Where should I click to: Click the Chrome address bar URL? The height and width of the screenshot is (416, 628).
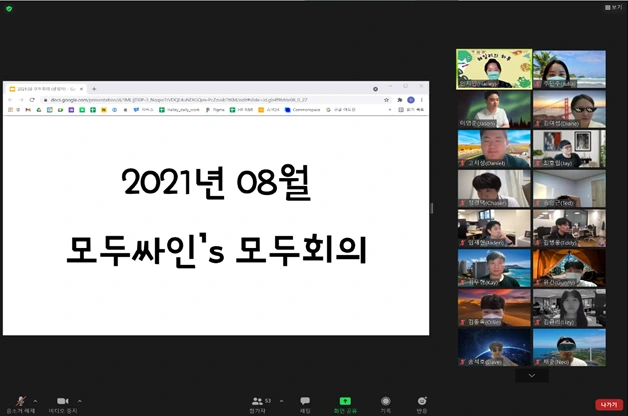click(216, 100)
